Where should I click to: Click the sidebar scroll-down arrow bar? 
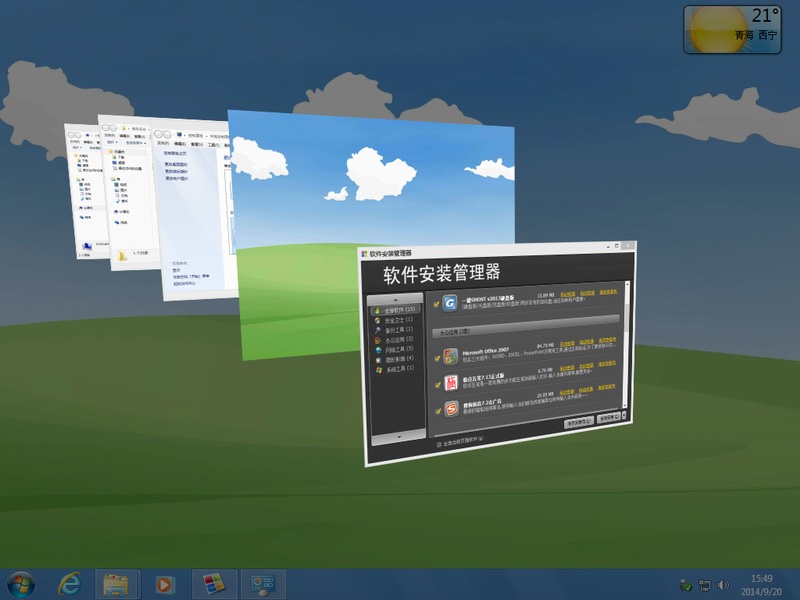(398, 437)
